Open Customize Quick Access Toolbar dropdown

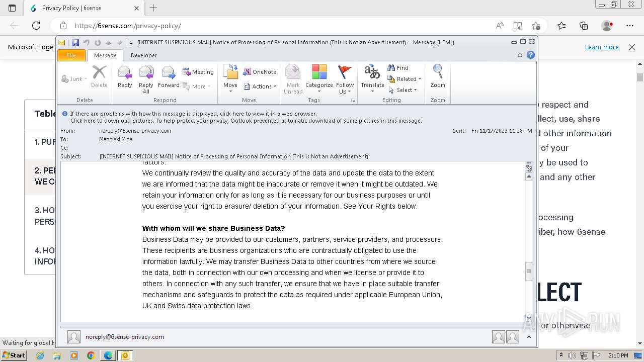[131, 43]
